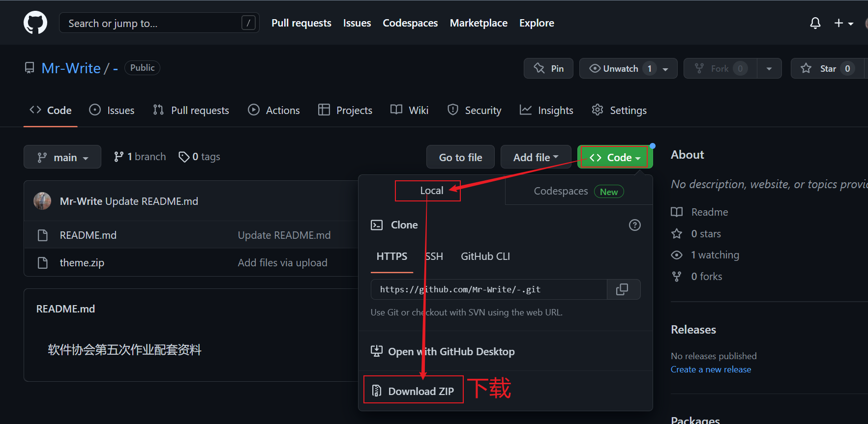The height and width of the screenshot is (424, 868).
Task: Open with GitHub Desktop
Action: coord(443,351)
